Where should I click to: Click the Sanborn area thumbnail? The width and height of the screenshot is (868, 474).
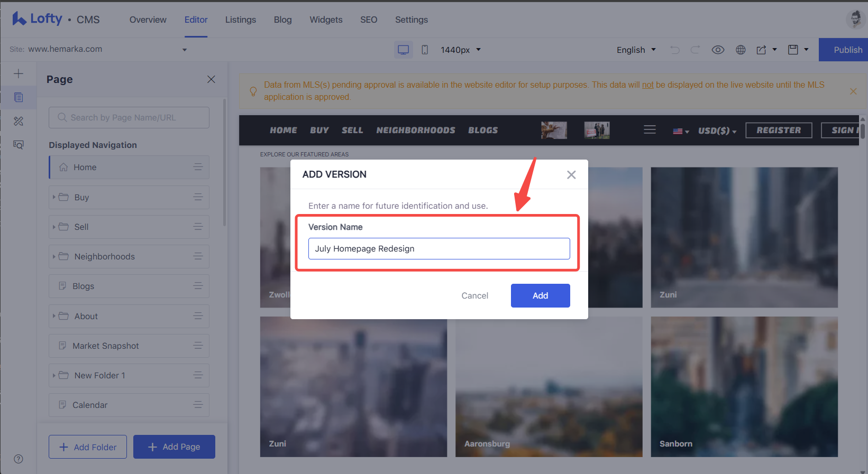(744, 387)
